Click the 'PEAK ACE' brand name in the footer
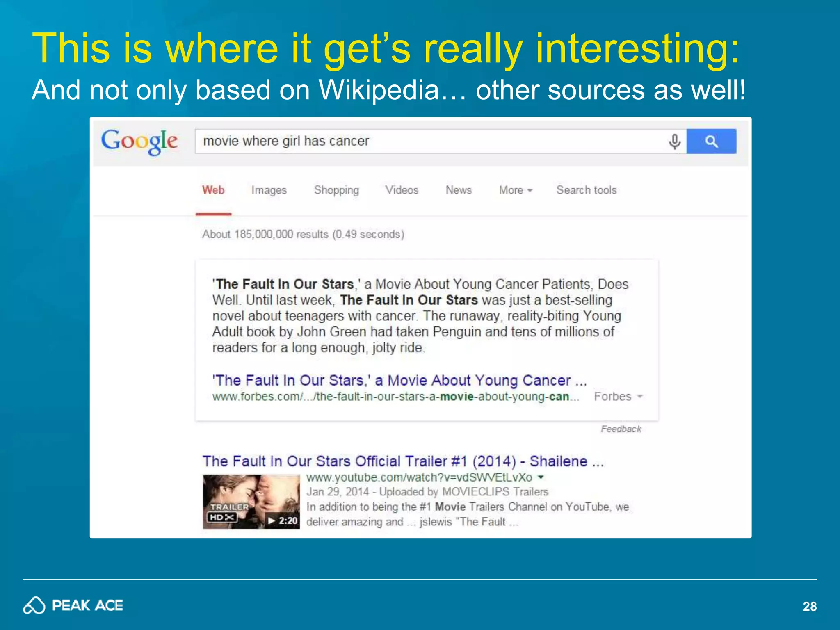The width and height of the screenshot is (840, 630). click(x=87, y=605)
